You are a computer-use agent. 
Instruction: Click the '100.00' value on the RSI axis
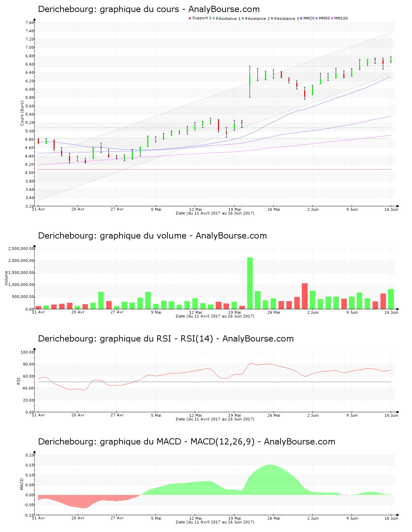point(27,352)
